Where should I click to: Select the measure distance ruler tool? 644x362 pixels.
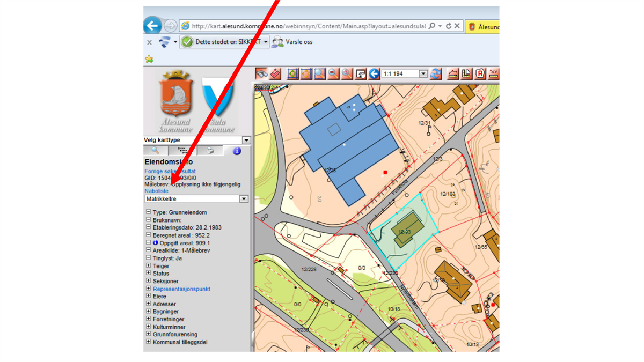tap(453, 73)
